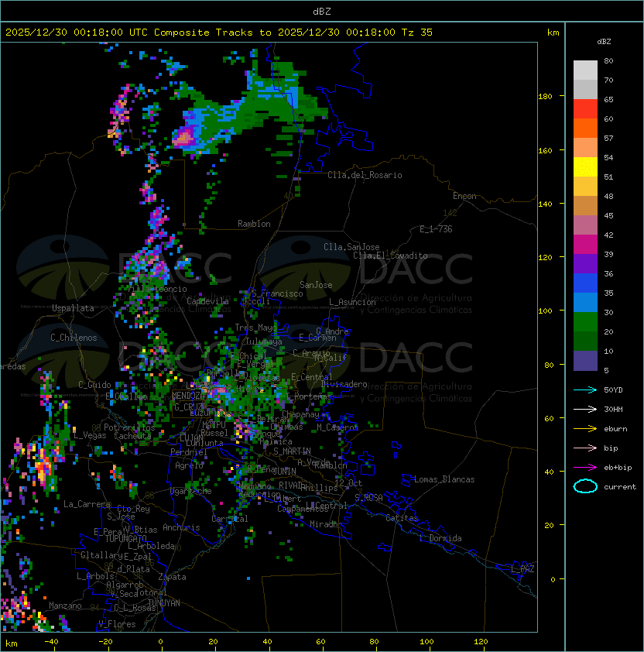Click the '140' km y-axis tick label
Viewport: 644px width, 652px height.
pos(545,204)
